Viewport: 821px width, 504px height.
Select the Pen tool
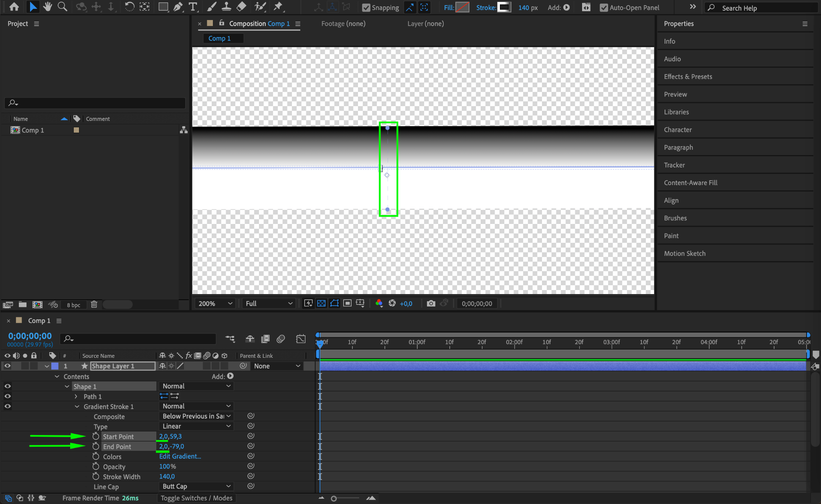pos(178,7)
